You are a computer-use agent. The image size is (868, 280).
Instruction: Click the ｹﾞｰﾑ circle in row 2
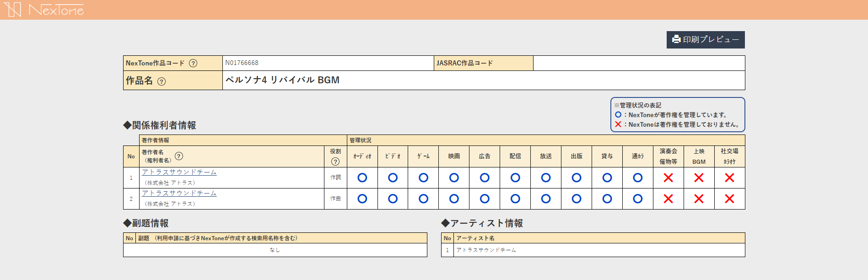pyautogui.click(x=424, y=199)
